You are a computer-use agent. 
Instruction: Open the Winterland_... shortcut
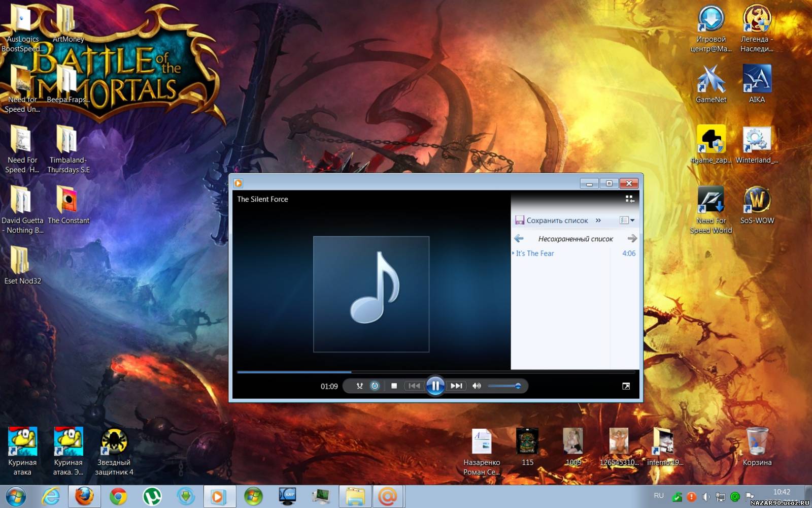(x=757, y=145)
